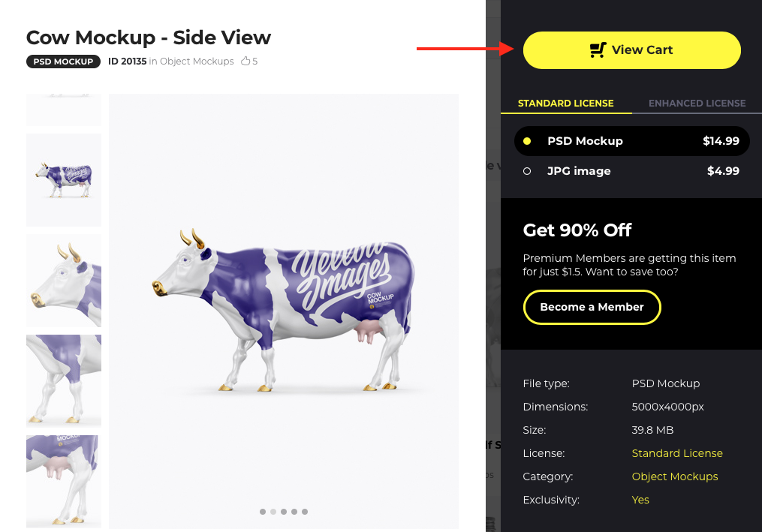
Task: Select the cow udder close-up thumbnail
Action: pos(64,482)
